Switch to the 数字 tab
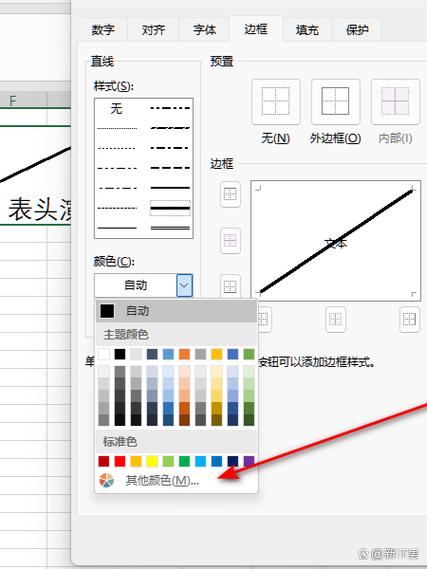 coord(103,29)
